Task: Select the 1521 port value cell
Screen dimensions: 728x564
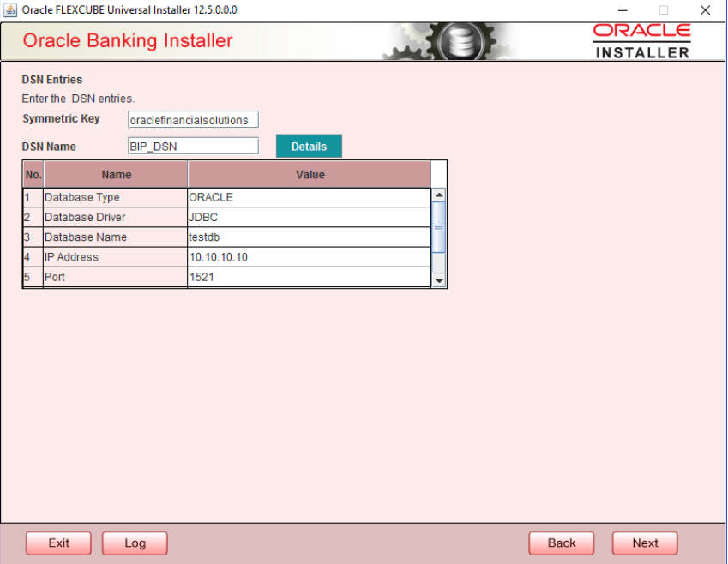Action: coord(310,277)
